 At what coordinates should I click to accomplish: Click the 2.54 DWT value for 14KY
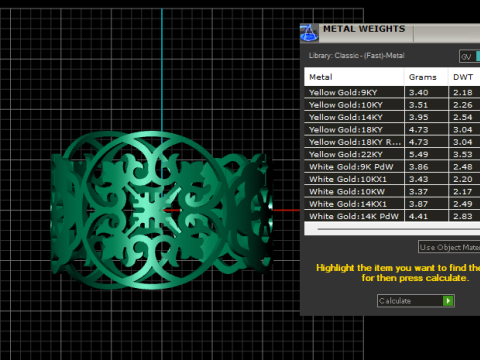(463, 117)
